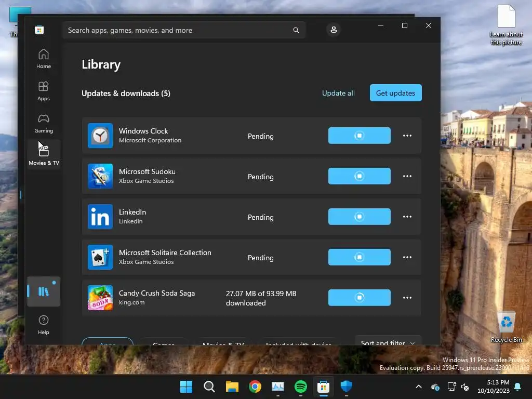The width and height of the screenshot is (532, 399).
Task: Open the muted volume tray icon
Action: (x=465, y=387)
